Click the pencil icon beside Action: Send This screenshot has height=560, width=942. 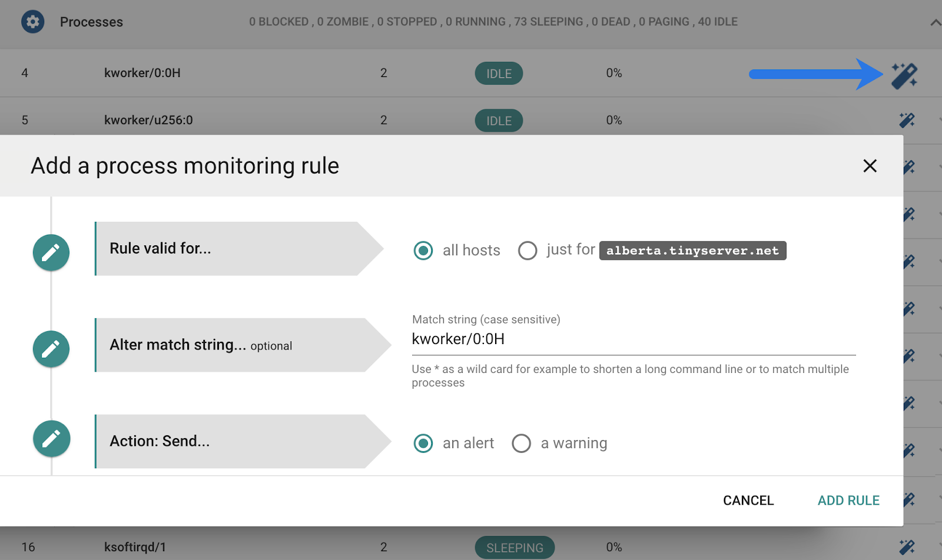[51, 439]
